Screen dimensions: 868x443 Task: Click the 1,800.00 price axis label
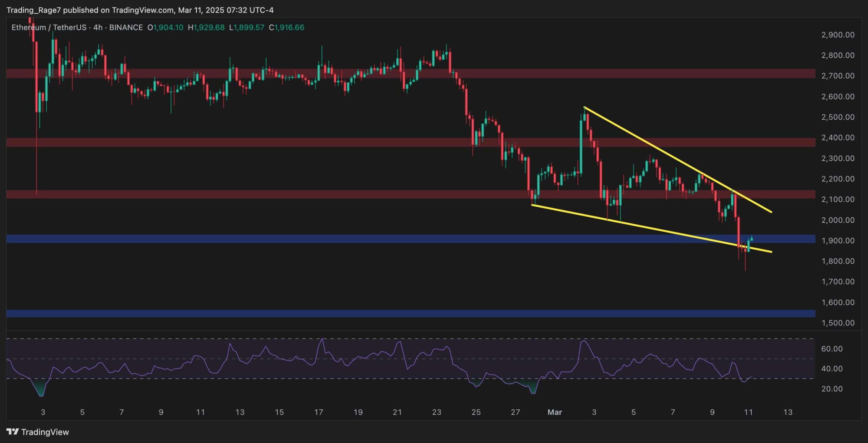pyautogui.click(x=838, y=261)
